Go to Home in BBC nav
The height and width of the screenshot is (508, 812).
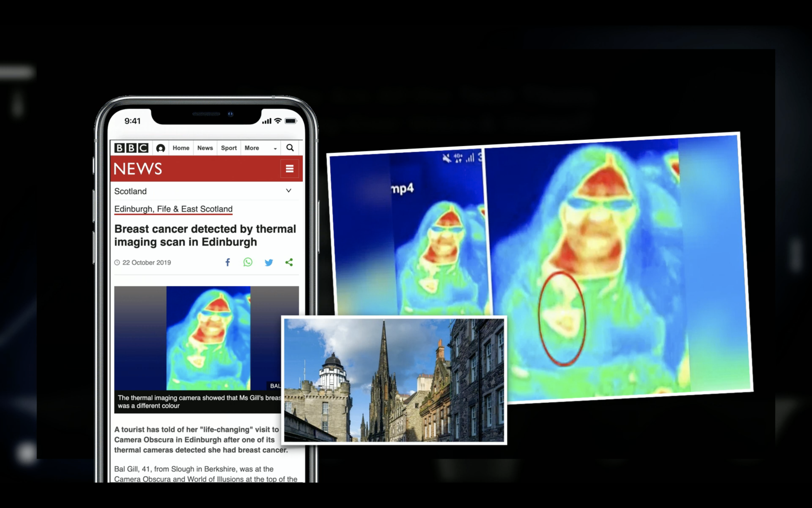coord(181,148)
